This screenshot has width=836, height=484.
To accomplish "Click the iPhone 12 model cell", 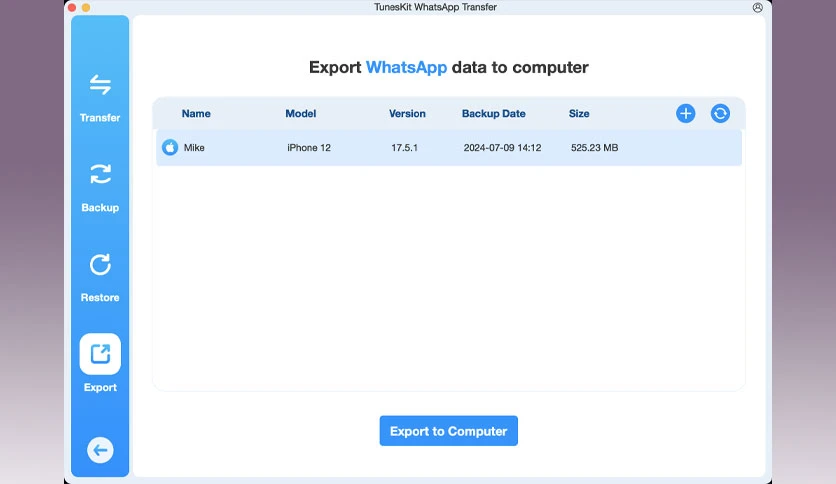I will [x=309, y=148].
